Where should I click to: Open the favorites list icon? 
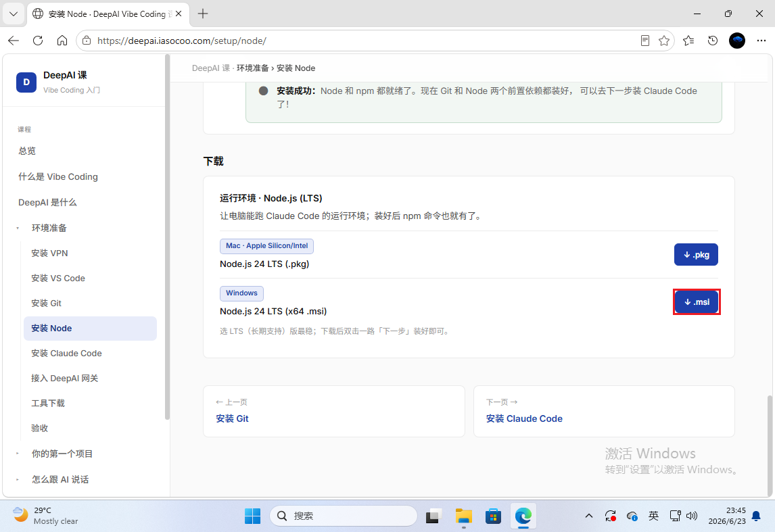point(688,41)
